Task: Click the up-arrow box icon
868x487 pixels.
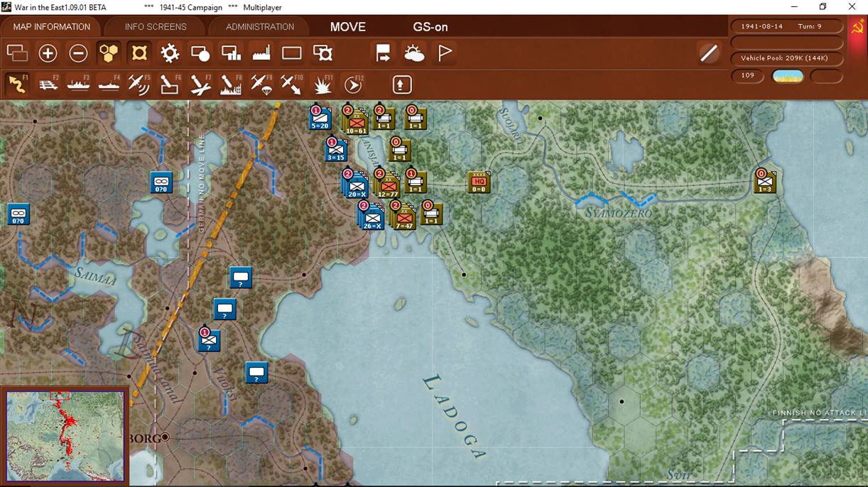Action: coord(402,84)
